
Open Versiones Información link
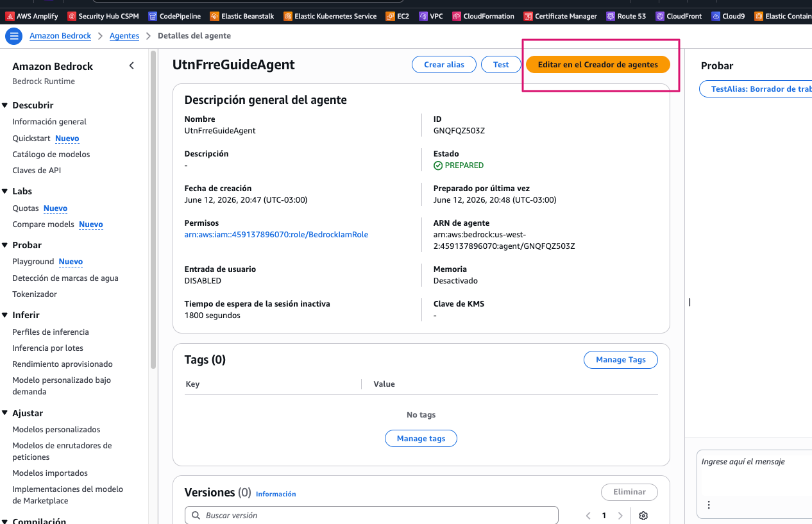(x=276, y=494)
